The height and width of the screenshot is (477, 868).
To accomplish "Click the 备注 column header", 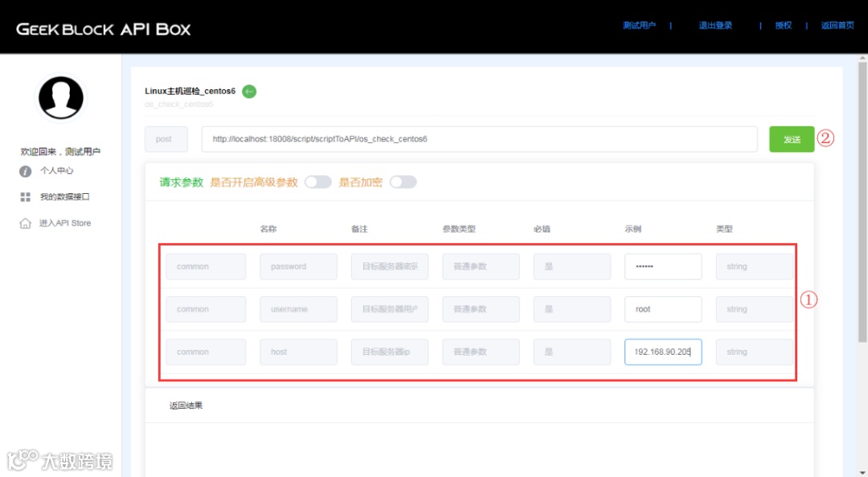I will click(359, 228).
